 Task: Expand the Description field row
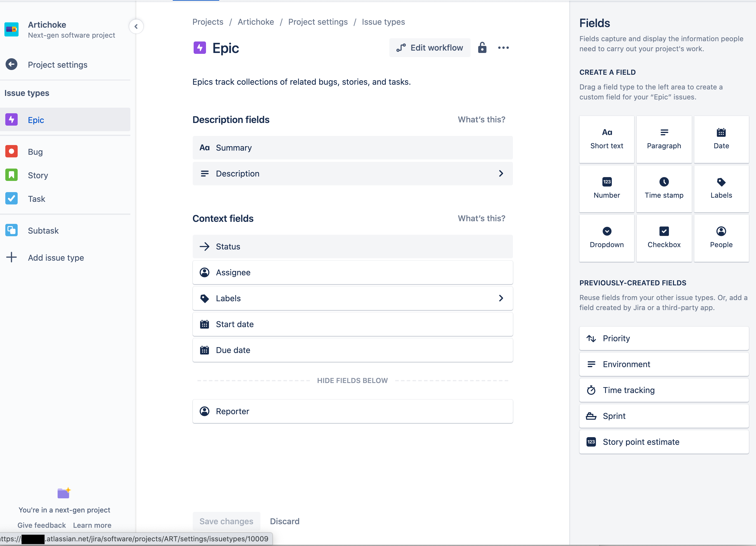pos(501,174)
